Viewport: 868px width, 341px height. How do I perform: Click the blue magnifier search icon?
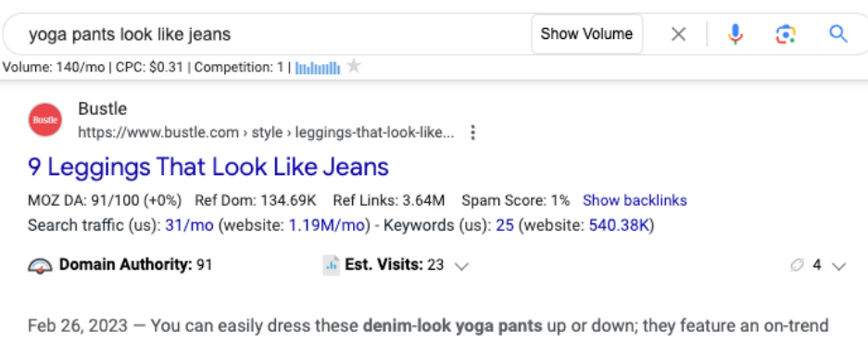pyautogui.click(x=838, y=34)
